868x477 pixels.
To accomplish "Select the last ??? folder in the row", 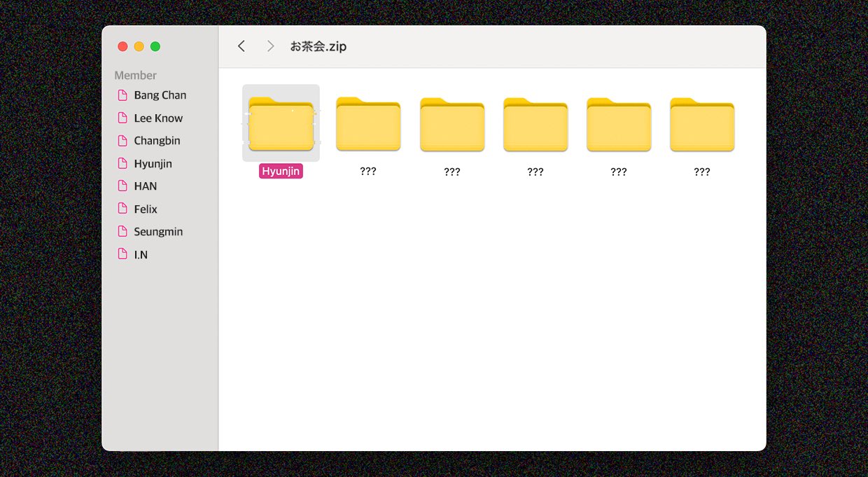I will pyautogui.click(x=702, y=124).
